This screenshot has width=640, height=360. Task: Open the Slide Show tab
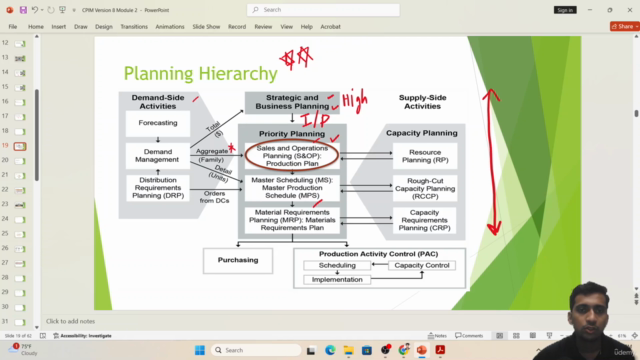coord(206,27)
